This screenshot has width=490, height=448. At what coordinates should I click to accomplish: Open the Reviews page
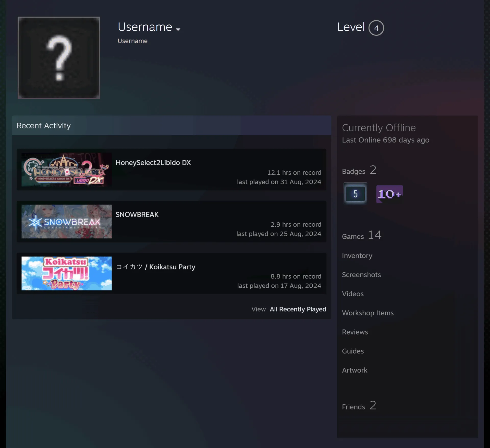(355, 332)
